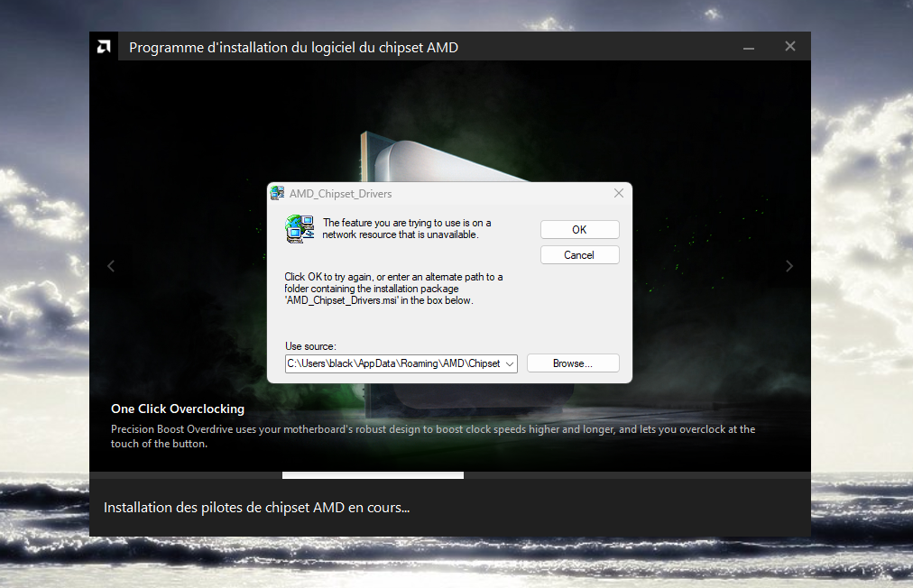Open the Browse... folder picker
913x588 pixels.
tap(573, 363)
